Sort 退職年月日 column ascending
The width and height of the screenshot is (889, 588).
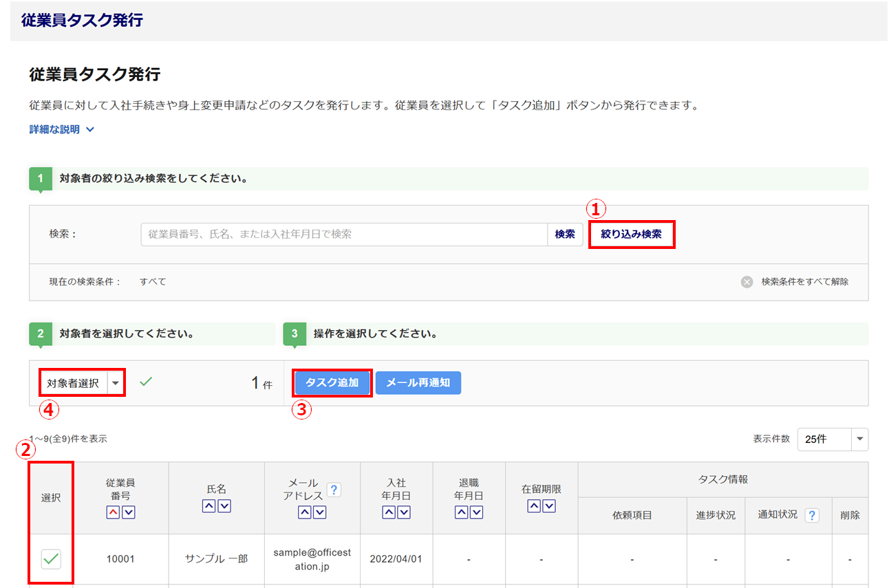coord(462,512)
